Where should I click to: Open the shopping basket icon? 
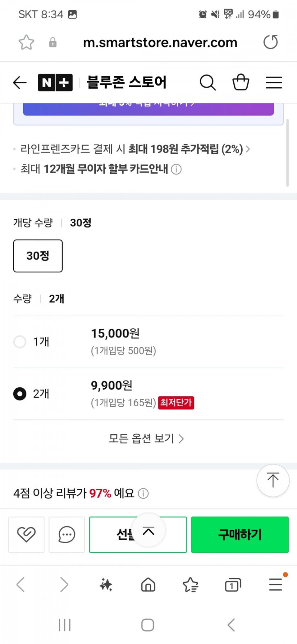point(241,82)
